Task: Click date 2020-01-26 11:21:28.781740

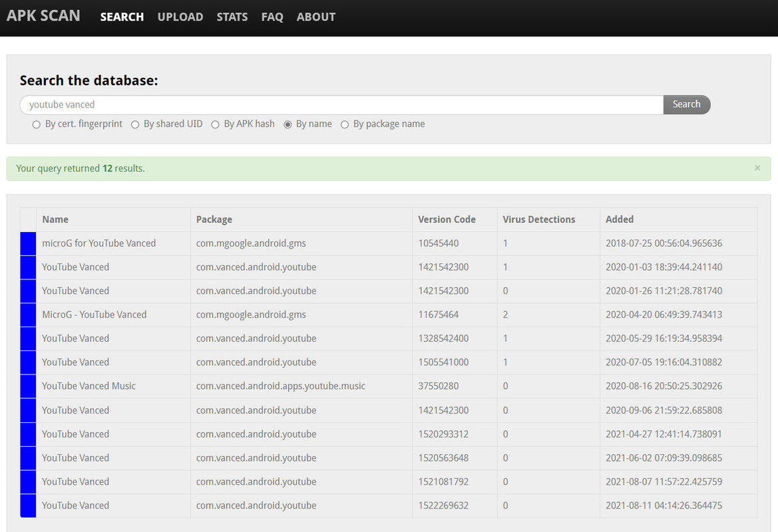Action: pyautogui.click(x=664, y=291)
